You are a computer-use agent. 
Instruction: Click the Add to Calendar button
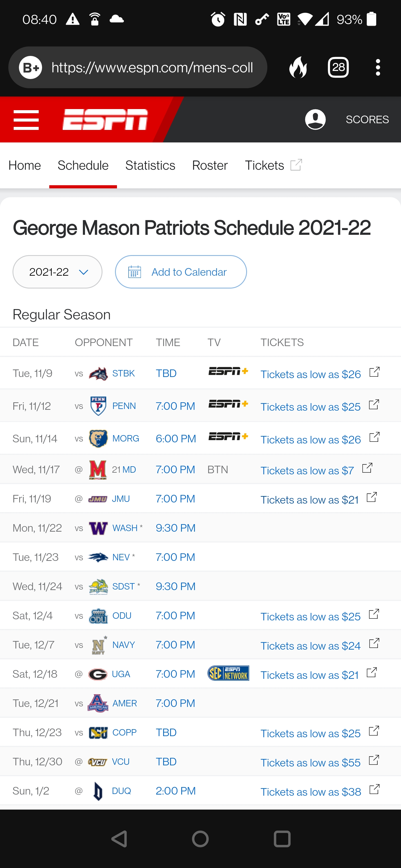[181, 272]
